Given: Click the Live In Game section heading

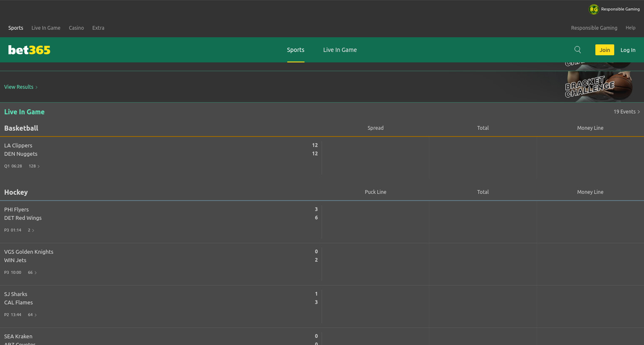Looking at the screenshot, I should click(x=24, y=112).
